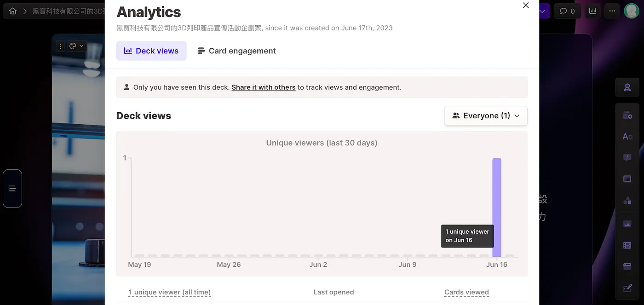This screenshot has width=644, height=305.
Task: Close the Analytics dialog
Action: click(x=526, y=6)
